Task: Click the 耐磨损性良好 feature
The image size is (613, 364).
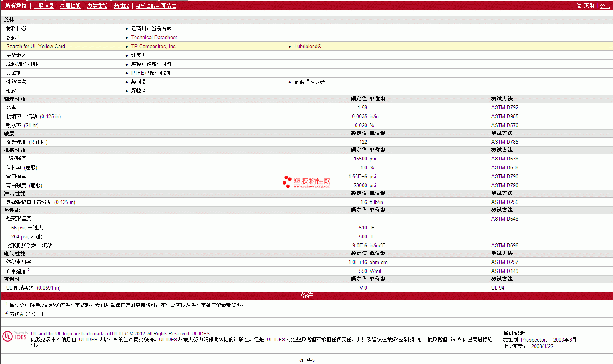Action: click(x=309, y=82)
